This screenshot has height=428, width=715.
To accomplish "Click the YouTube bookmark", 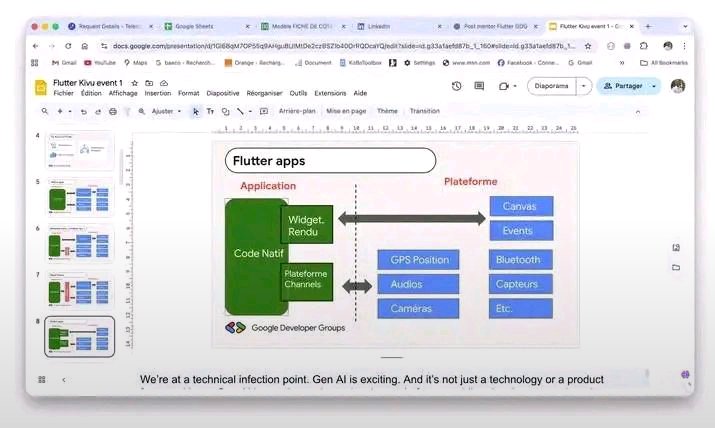I will pyautogui.click(x=99, y=63).
